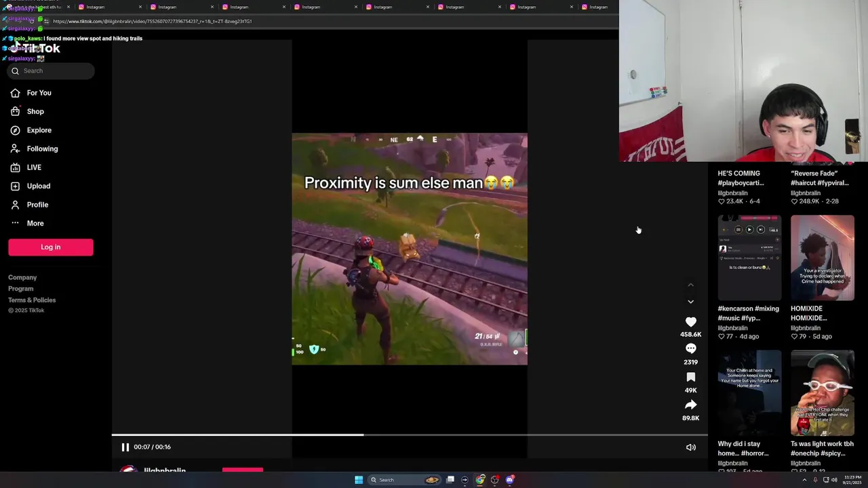Click the "Ts was light work tbh #onechip" caption
The height and width of the screenshot is (488, 868).
click(x=822, y=449)
